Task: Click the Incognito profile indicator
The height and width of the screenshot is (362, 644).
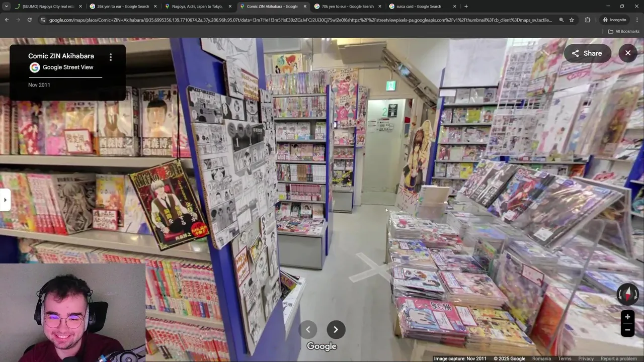Action: [614, 20]
